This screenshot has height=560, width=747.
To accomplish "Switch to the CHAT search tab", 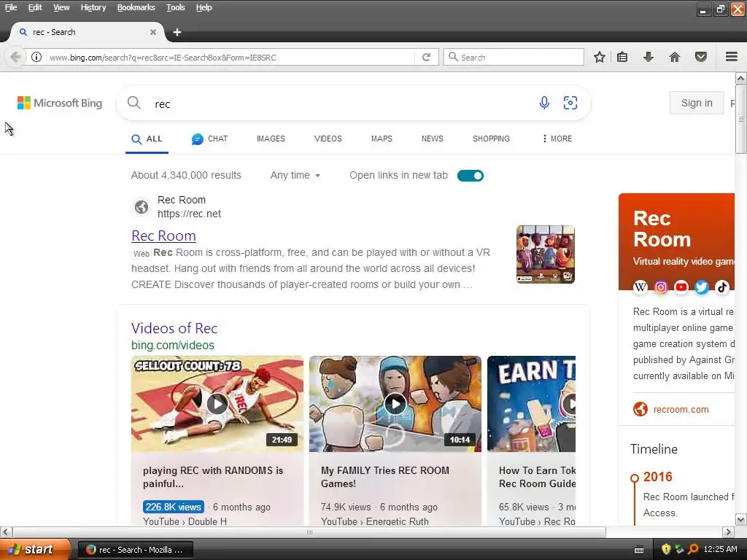I will pyautogui.click(x=209, y=139).
